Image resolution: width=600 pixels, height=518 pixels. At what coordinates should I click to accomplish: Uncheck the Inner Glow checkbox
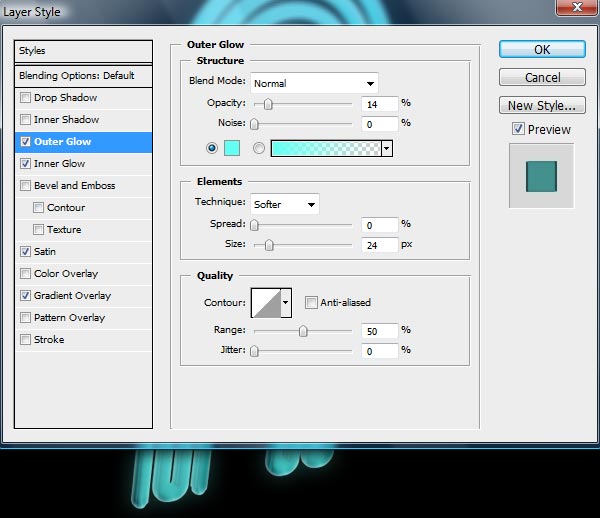25,163
